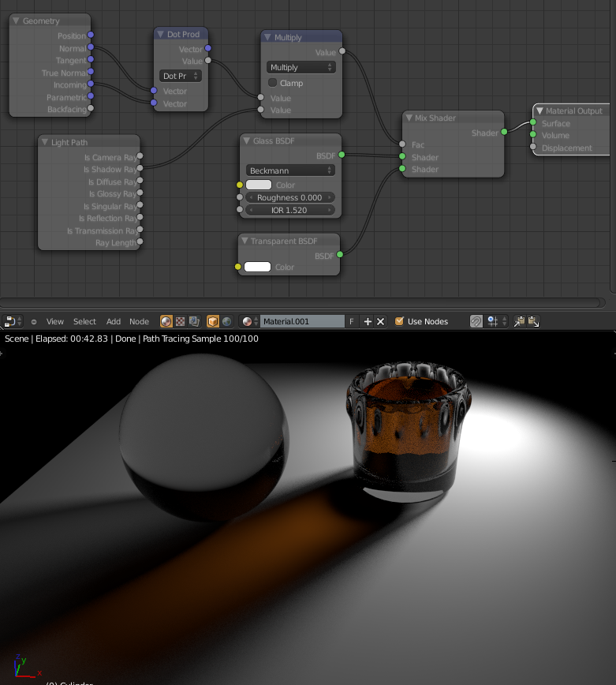Click Geometry node Incoming output socket
616x685 pixels.
coord(91,84)
